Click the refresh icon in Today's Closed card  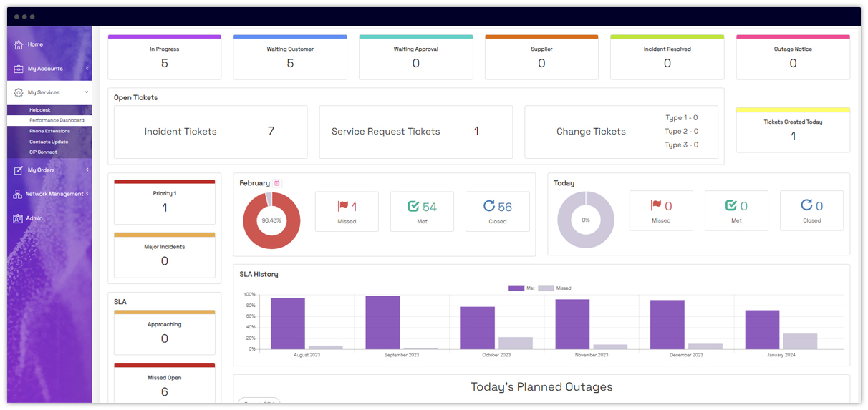(806, 206)
